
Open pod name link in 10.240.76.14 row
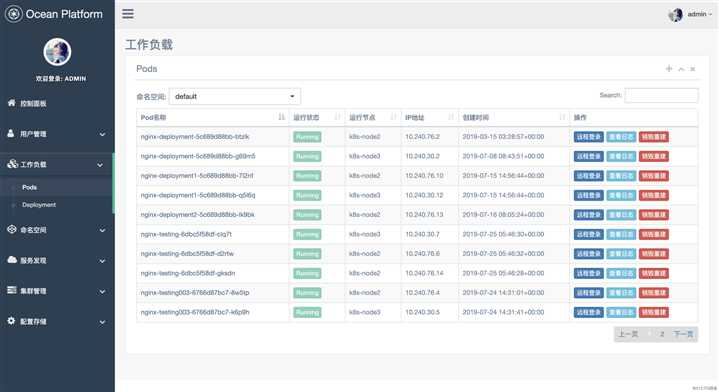[x=188, y=273]
